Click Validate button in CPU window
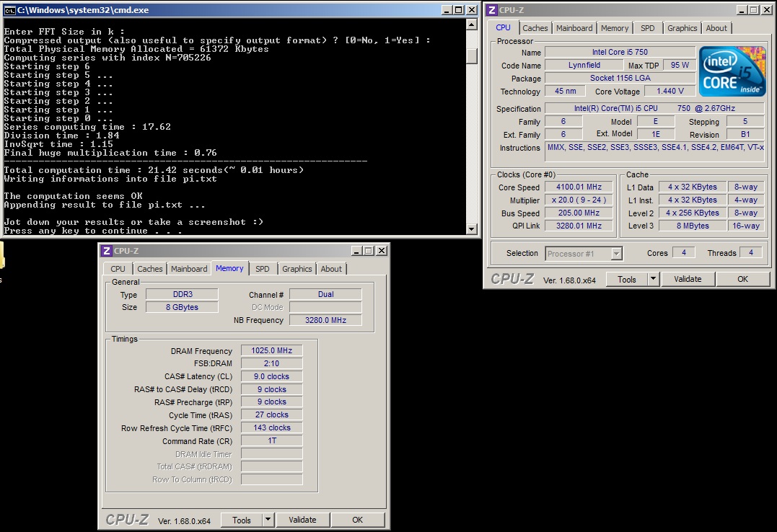Viewport: 777px width, 532px height. tap(688, 280)
